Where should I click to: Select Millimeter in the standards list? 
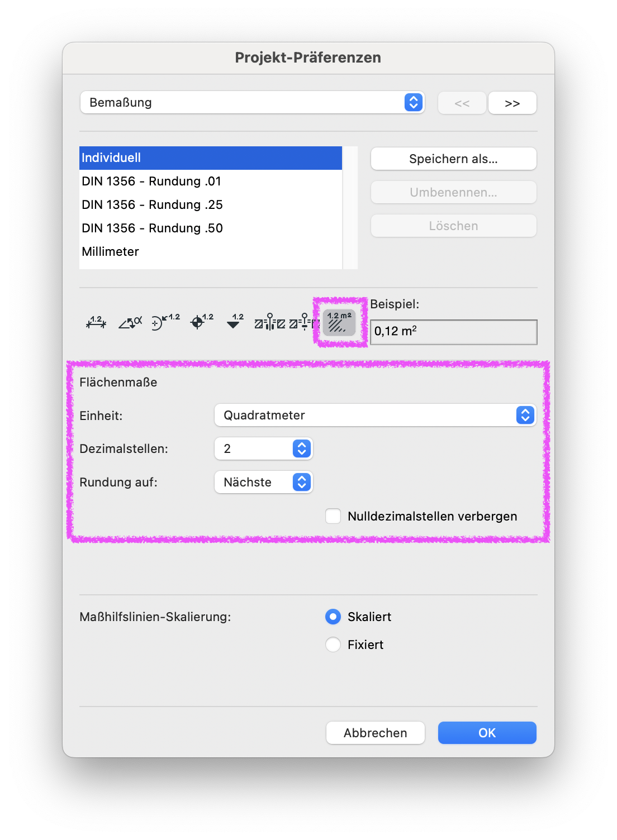[x=211, y=252]
